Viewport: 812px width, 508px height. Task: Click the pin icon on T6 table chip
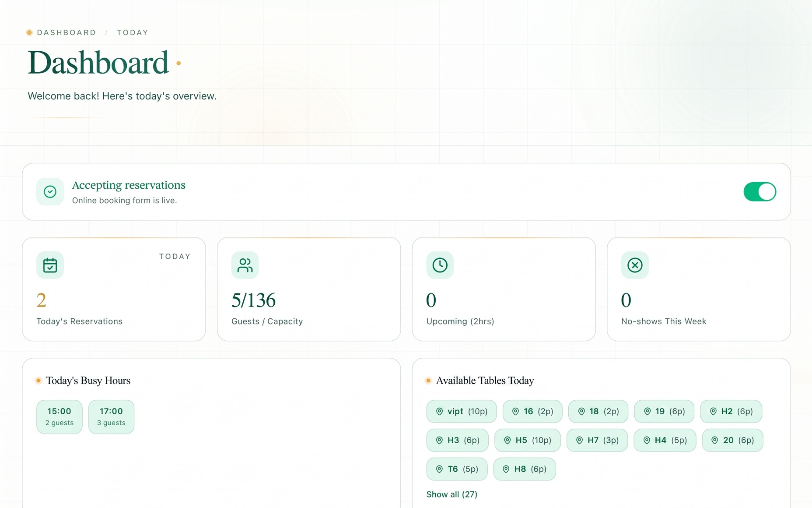(439, 469)
